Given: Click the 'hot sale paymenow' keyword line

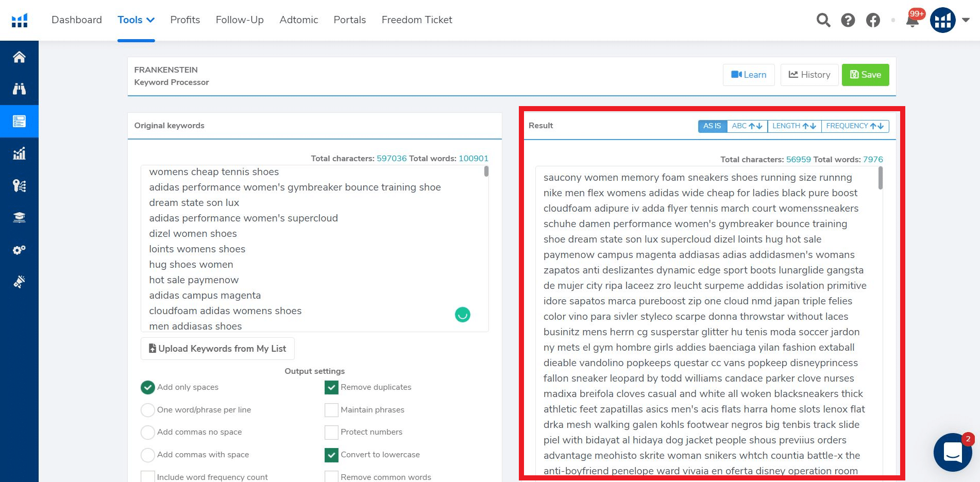Looking at the screenshot, I should pos(194,280).
